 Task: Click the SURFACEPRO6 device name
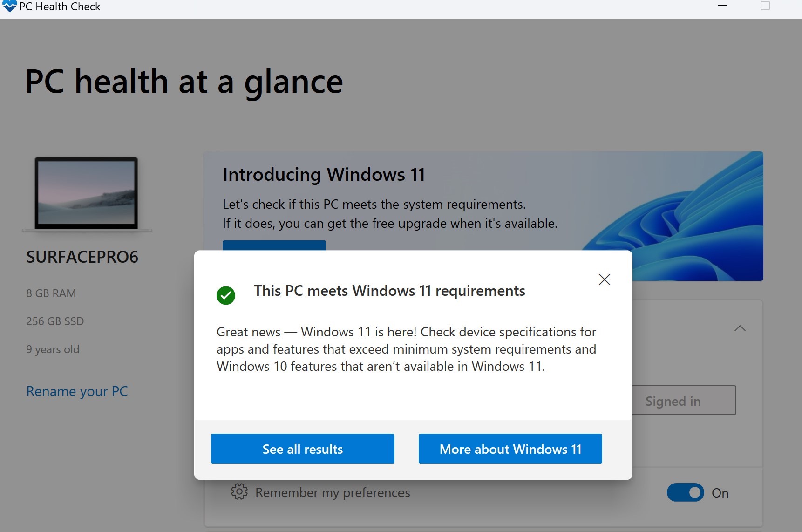coord(82,257)
